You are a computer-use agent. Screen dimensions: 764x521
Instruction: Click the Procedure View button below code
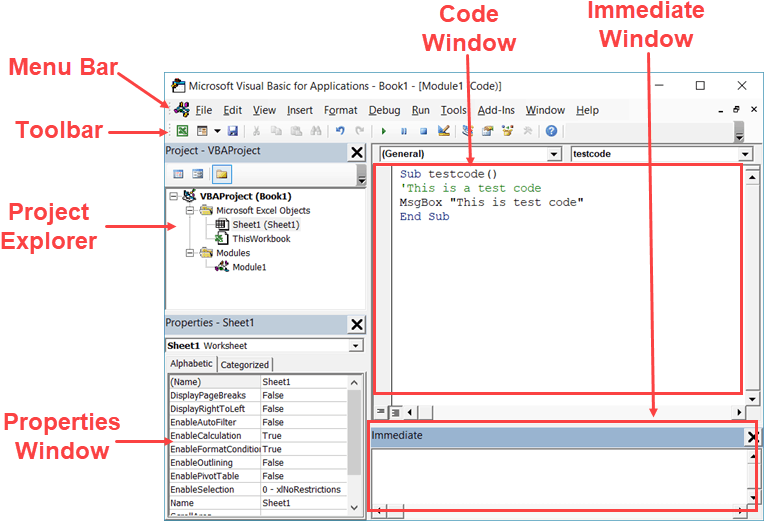click(x=381, y=412)
